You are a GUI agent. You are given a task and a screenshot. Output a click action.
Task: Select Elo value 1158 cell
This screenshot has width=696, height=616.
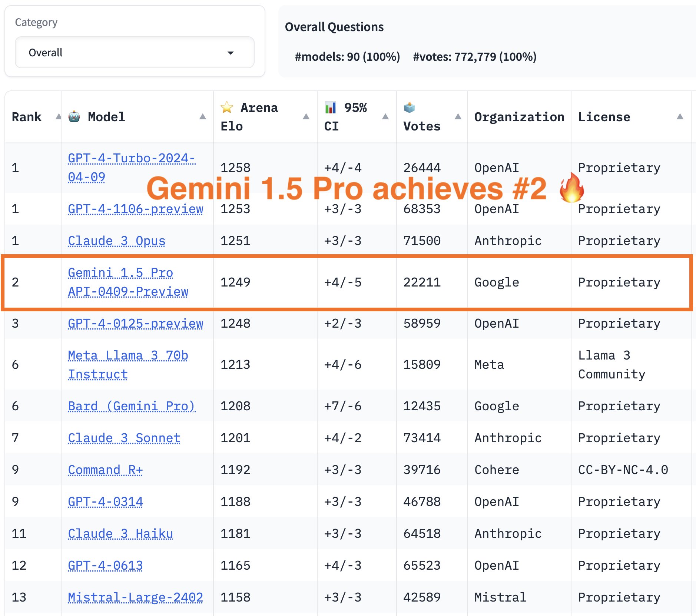click(x=235, y=597)
